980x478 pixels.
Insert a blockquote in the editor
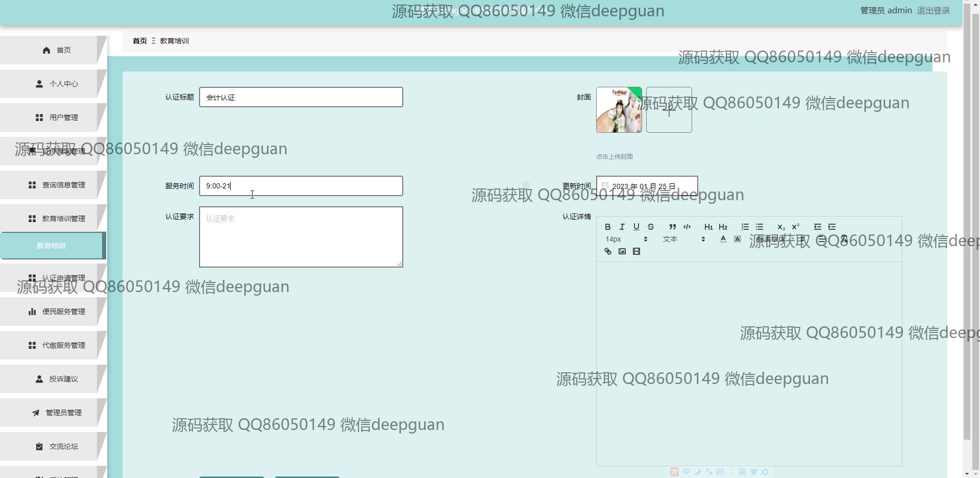(x=672, y=227)
